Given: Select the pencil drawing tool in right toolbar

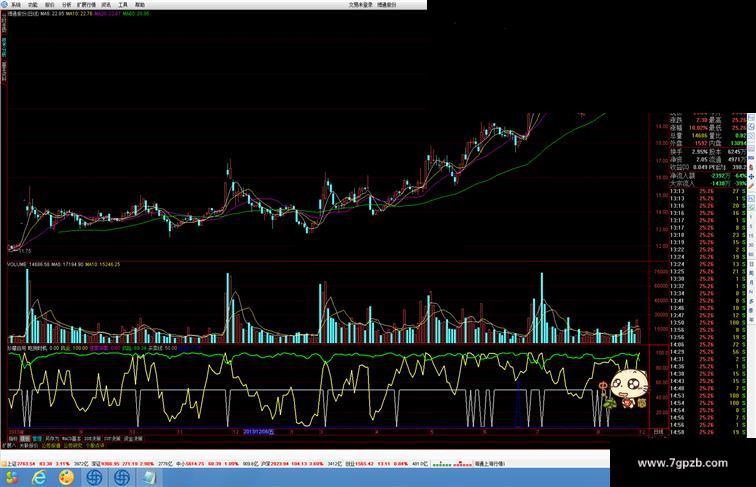Looking at the screenshot, I should [x=751, y=186].
